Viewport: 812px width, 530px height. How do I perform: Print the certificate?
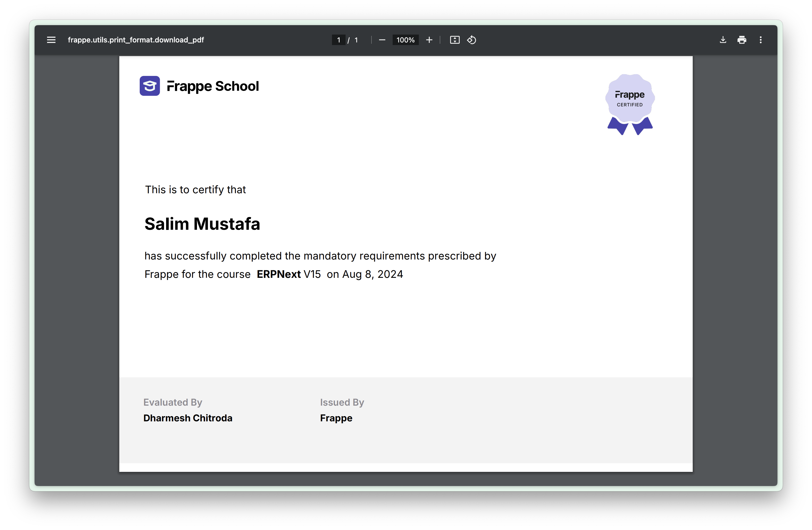point(742,40)
